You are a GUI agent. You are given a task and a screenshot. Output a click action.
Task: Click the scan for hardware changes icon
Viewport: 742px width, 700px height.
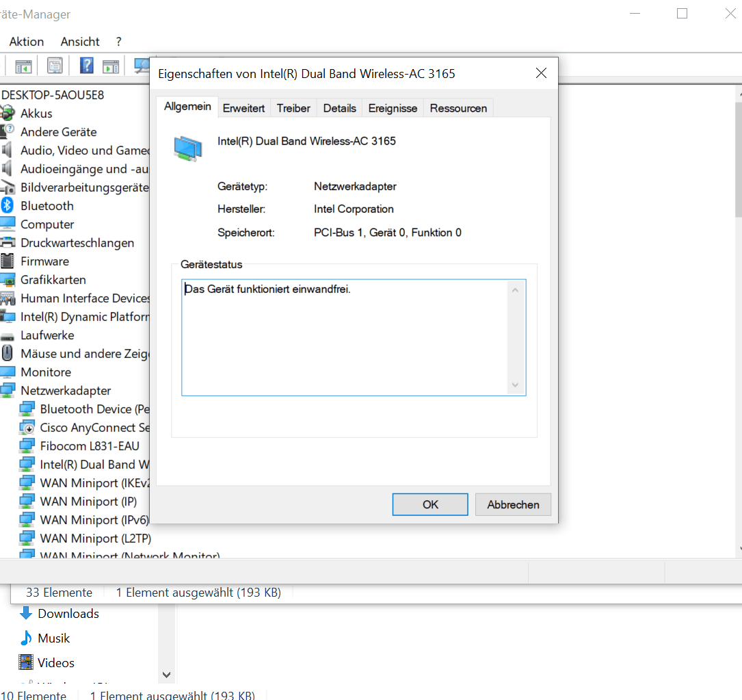point(142,66)
